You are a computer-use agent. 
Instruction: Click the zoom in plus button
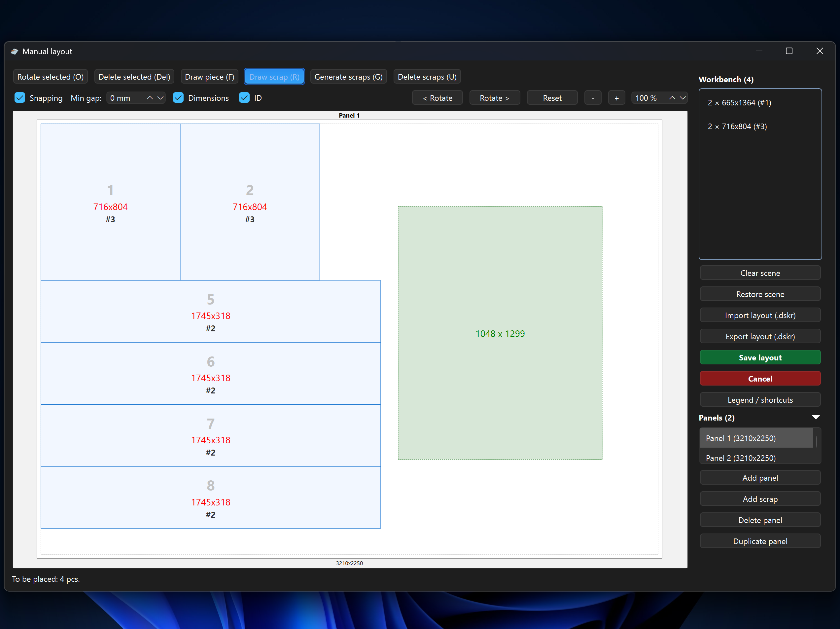coord(616,98)
